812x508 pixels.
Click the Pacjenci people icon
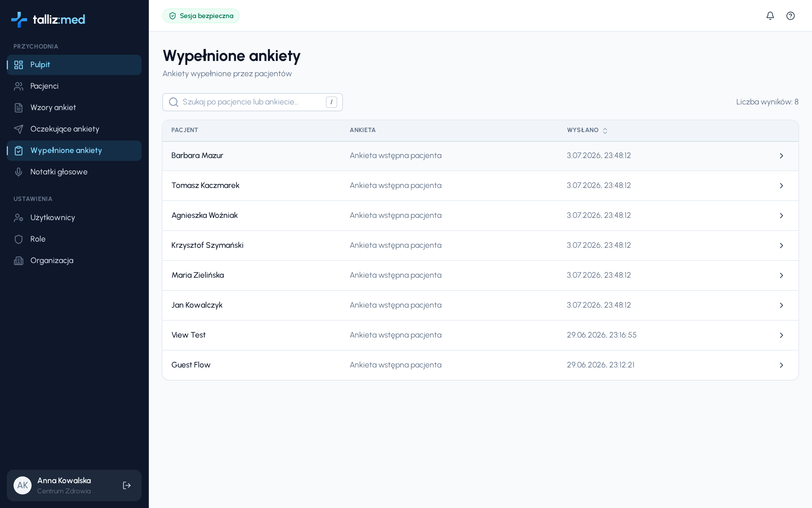18,86
